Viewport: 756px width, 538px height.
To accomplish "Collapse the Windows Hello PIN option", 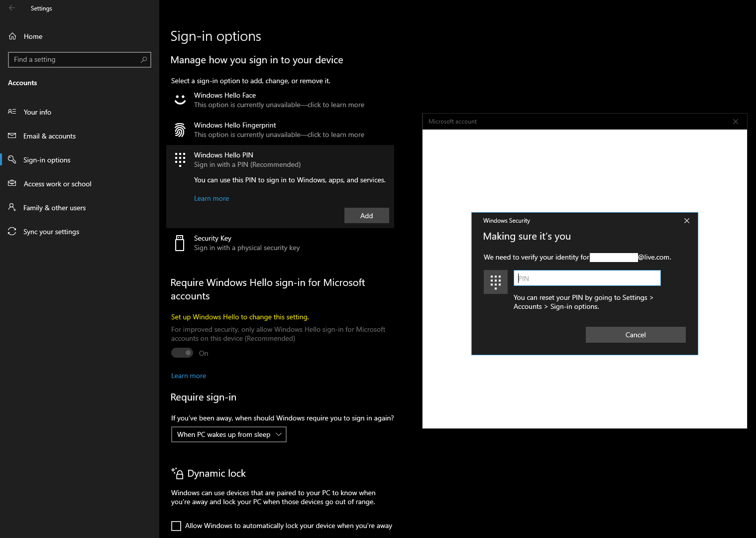I will pos(280,160).
